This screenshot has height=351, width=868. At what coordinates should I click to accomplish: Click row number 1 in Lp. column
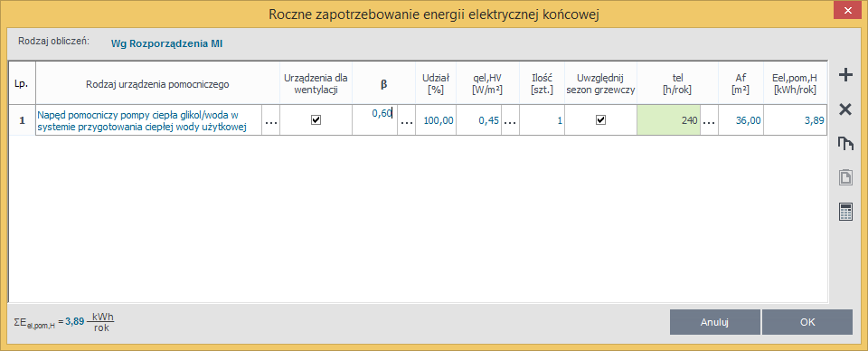(22, 119)
